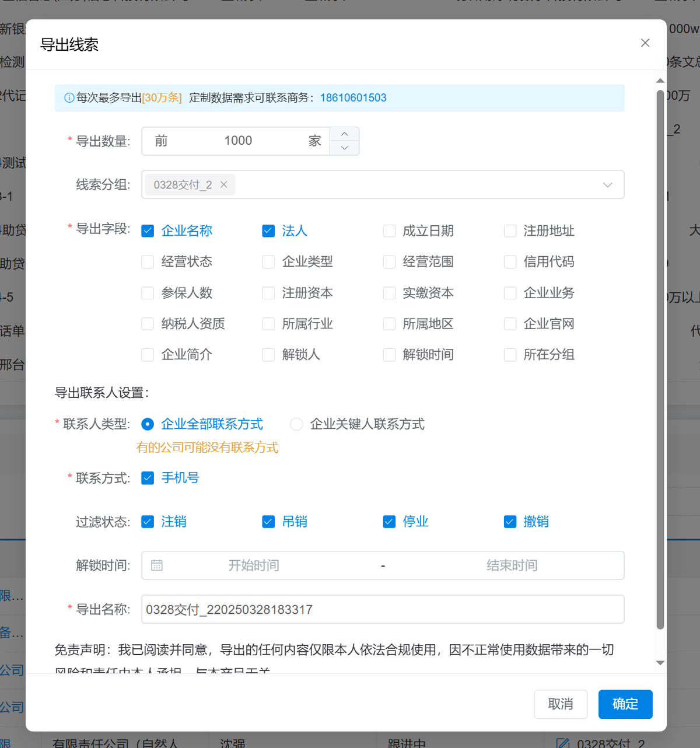Click the dialog scrollbar down arrow
This screenshot has width=700, height=748.
pos(660,663)
